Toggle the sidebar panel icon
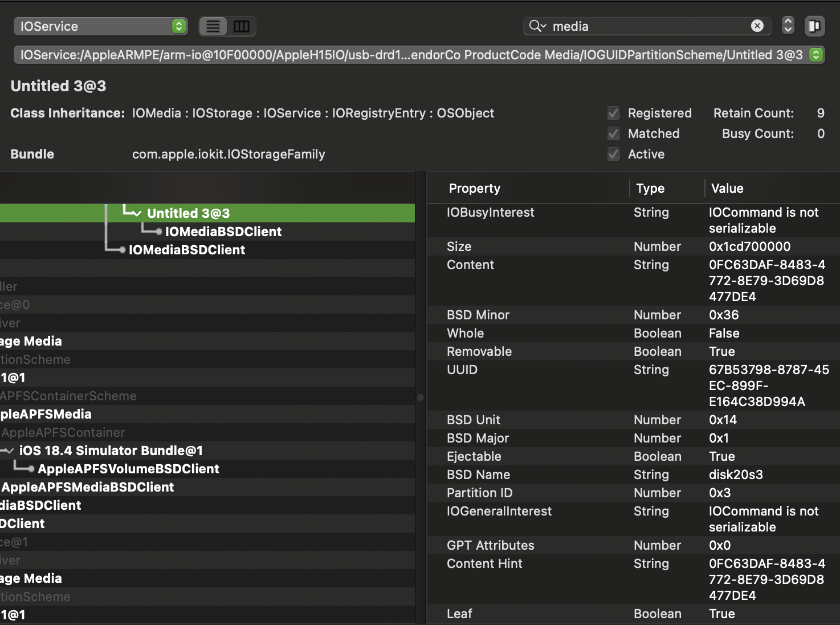The image size is (840, 625). pyautogui.click(x=814, y=26)
